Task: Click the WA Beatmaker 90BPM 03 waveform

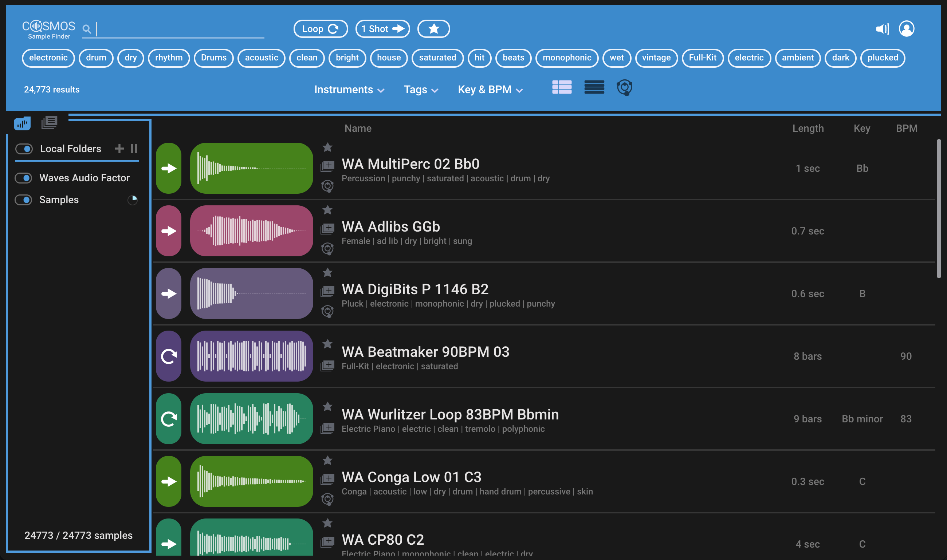Action: coord(251,356)
